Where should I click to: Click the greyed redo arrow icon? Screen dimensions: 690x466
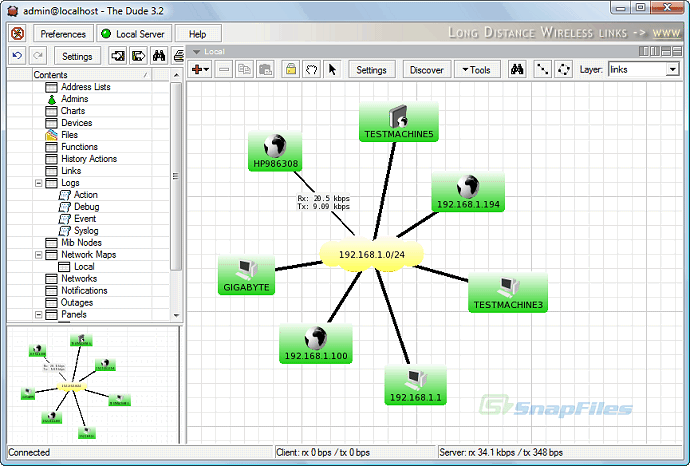coord(38,56)
